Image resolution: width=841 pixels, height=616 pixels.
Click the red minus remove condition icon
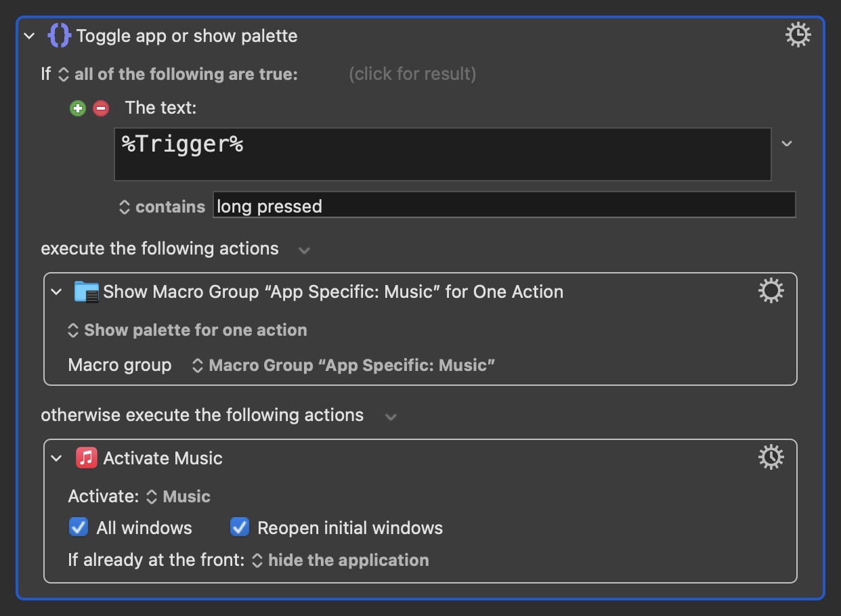(x=101, y=108)
